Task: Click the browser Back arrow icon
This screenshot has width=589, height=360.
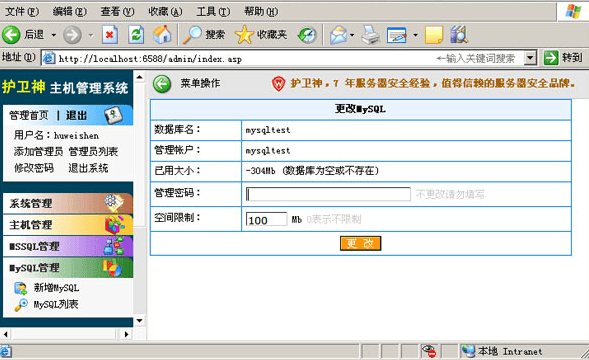Action: (x=11, y=35)
